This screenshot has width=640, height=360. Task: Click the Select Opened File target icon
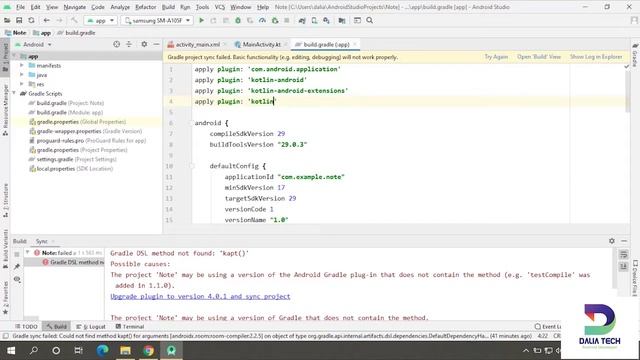(x=117, y=44)
